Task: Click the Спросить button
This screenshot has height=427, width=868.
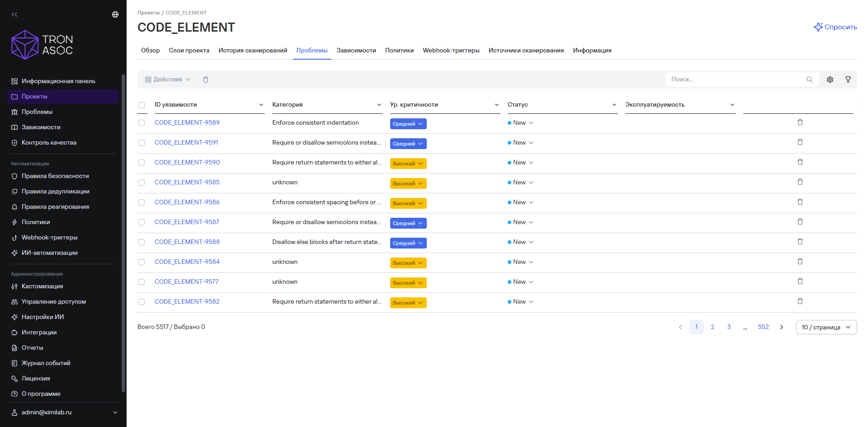Action: click(835, 27)
